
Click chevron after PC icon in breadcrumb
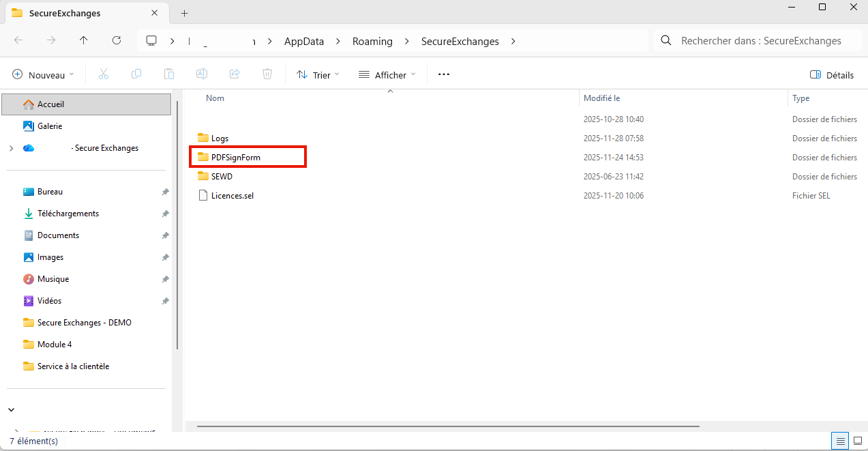point(173,41)
